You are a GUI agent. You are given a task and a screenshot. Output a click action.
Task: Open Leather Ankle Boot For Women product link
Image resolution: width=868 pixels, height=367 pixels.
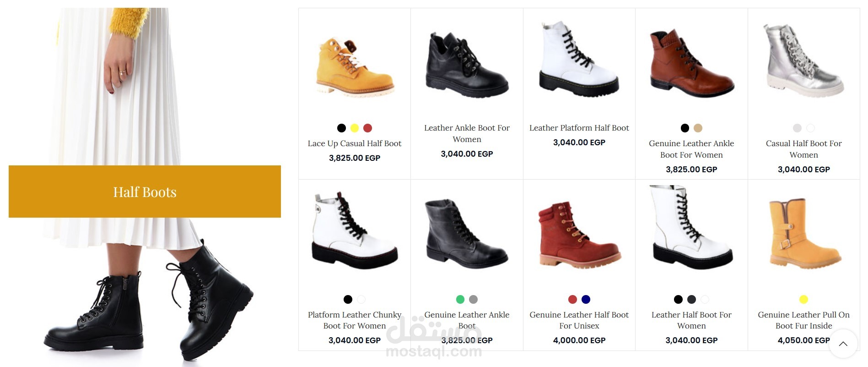pos(467,133)
